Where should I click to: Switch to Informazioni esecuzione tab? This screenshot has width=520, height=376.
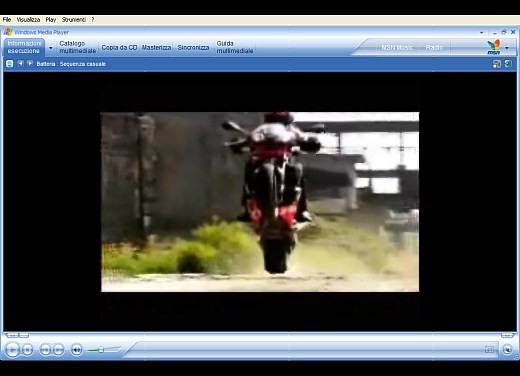coord(24,47)
